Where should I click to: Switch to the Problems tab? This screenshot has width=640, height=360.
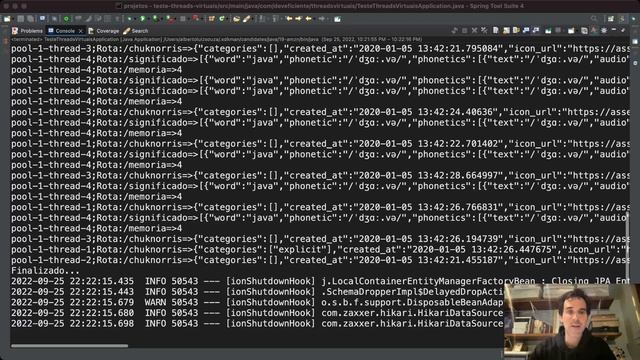click(28, 31)
